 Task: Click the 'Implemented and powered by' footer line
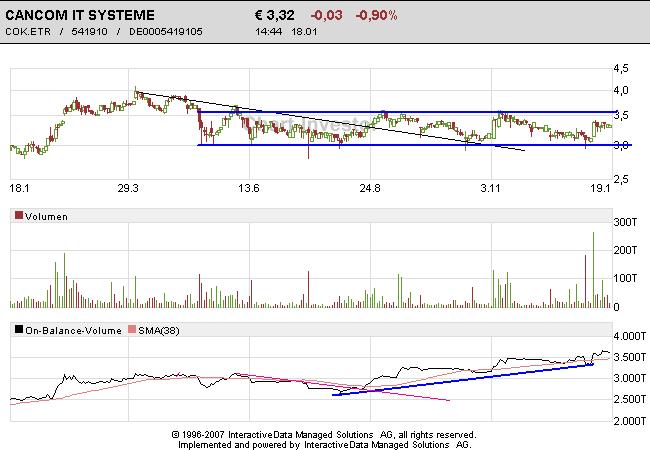tap(325, 445)
